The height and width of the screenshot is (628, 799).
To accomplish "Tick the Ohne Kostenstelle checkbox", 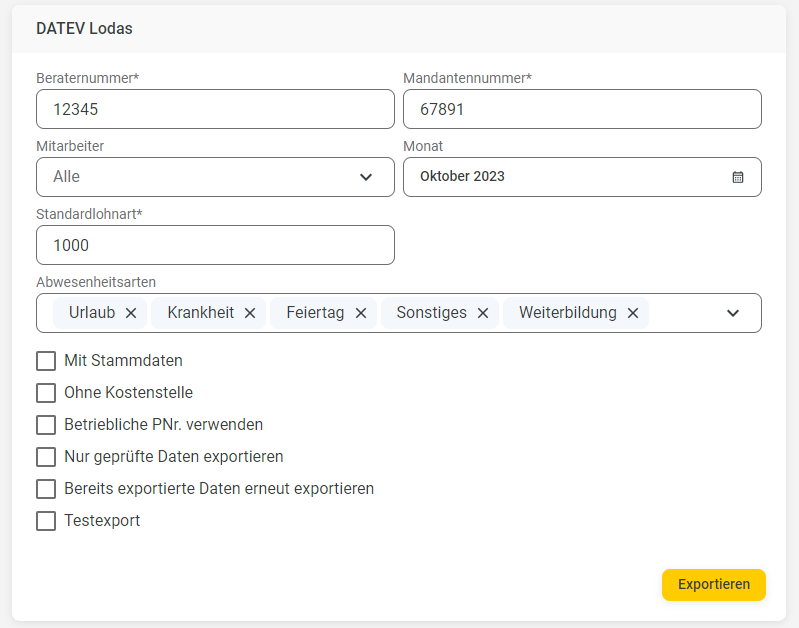I will [46, 393].
